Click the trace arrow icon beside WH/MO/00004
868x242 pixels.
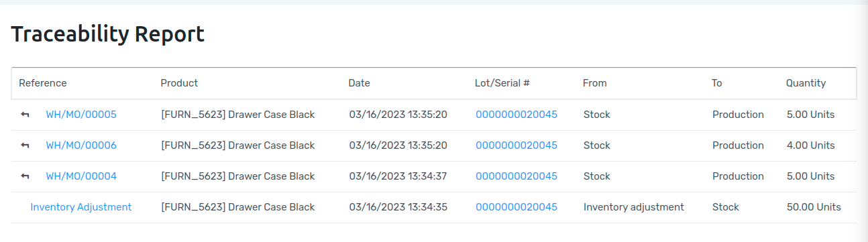pos(25,176)
